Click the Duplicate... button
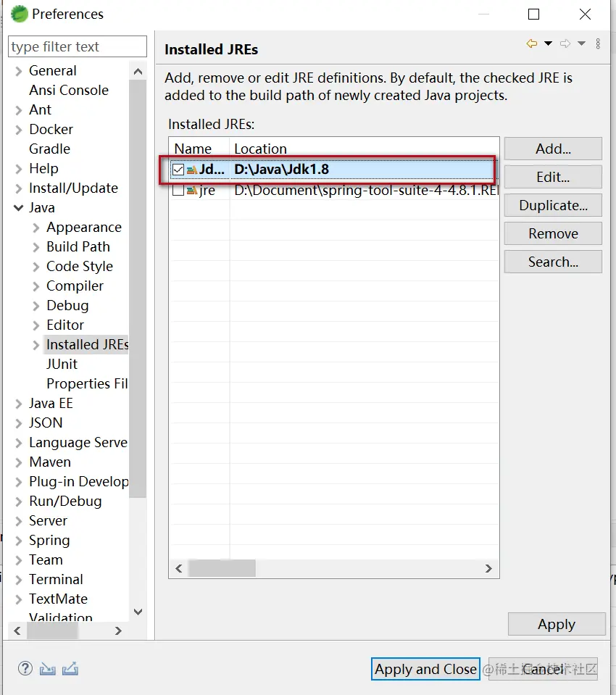616x695 pixels. click(553, 205)
